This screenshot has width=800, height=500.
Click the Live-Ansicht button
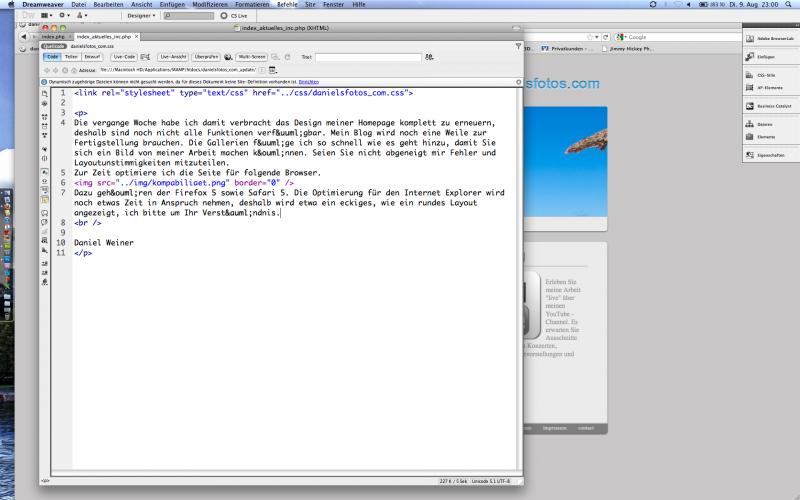[x=175, y=57]
